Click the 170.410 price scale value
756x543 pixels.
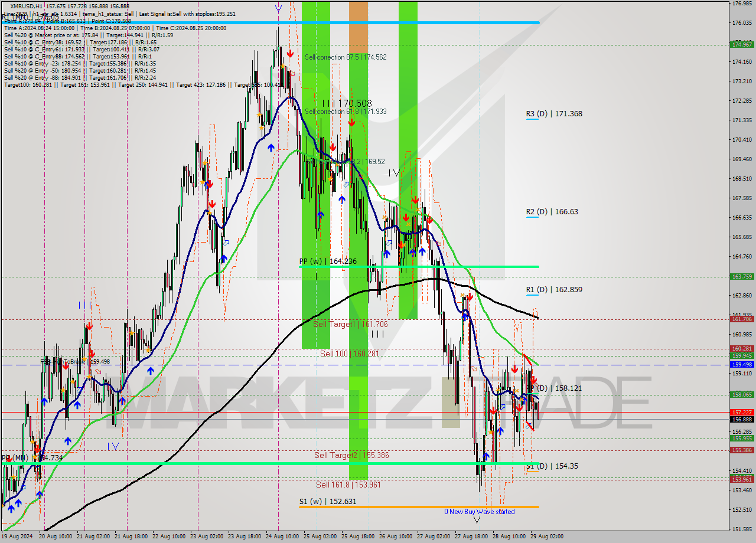pos(742,140)
